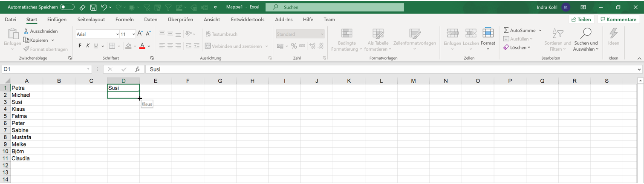Open the Zwischenablage dialog launcher

point(70,58)
